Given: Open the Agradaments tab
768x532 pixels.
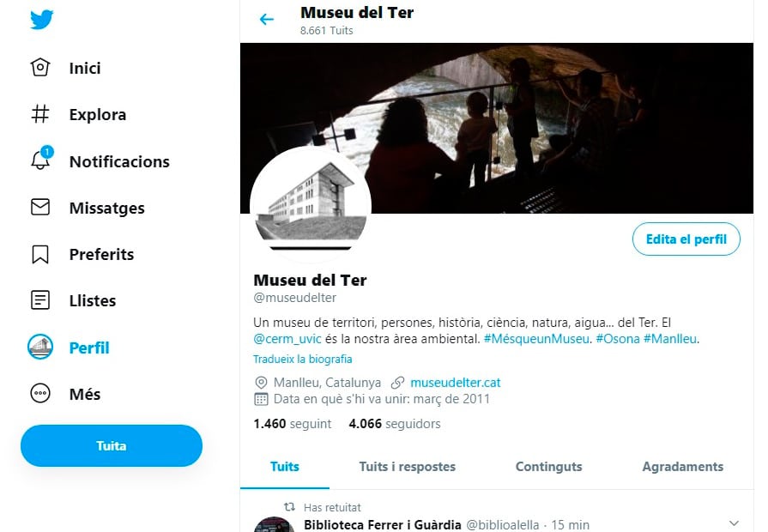Looking at the screenshot, I should pos(683,467).
